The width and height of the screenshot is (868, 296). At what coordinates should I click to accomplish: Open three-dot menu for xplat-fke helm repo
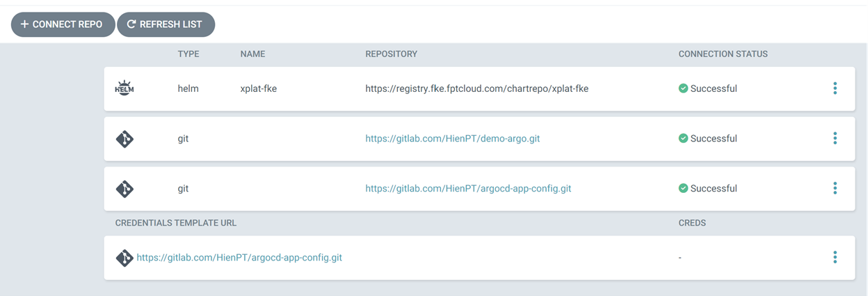coord(835,88)
